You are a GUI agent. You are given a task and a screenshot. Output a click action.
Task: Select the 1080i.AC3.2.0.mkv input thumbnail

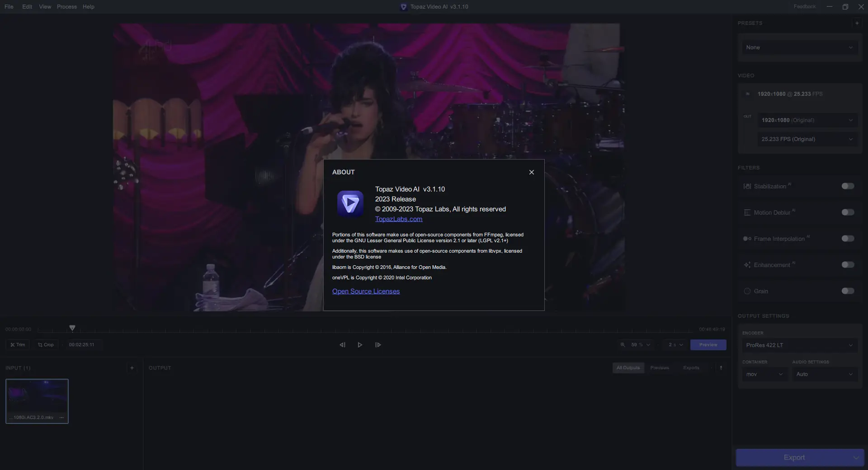point(37,401)
